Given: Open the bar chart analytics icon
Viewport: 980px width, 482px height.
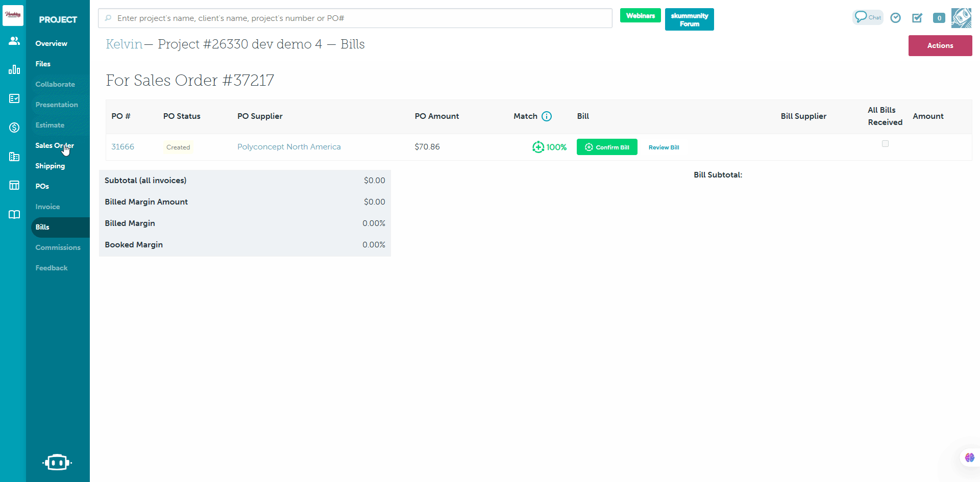Looking at the screenshot, I should tap(14, 69).
